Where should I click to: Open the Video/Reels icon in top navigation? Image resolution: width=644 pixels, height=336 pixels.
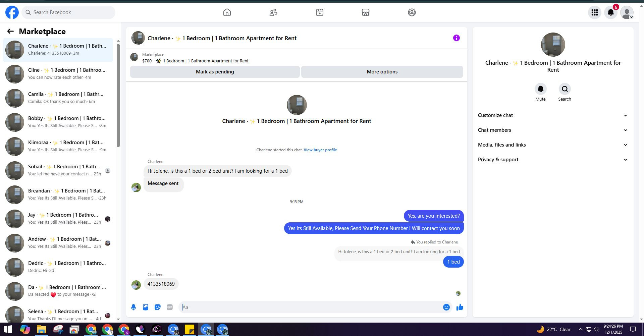[320, 12]
